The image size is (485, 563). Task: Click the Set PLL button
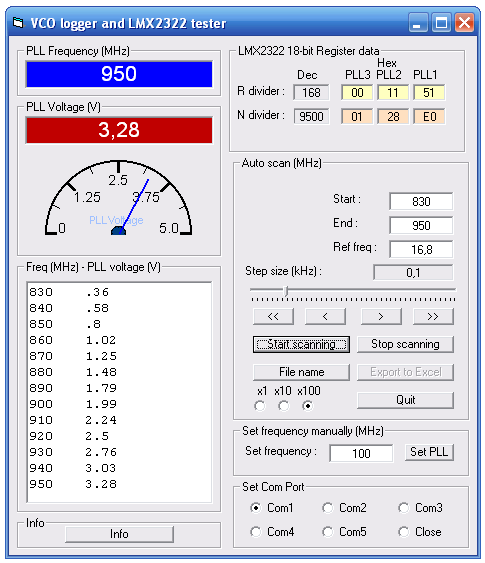[429, 452]
